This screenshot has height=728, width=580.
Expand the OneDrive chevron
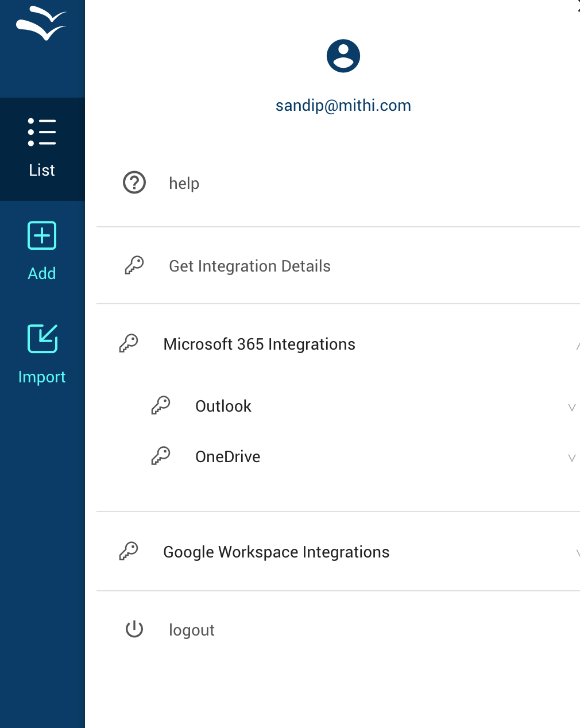point(572,458)
